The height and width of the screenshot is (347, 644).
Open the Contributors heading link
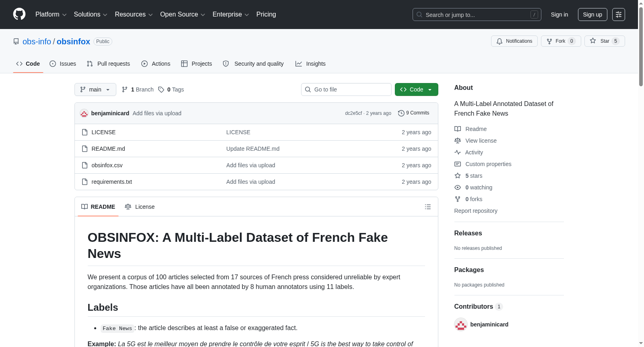pyautogui.click(x=478, y=307)
